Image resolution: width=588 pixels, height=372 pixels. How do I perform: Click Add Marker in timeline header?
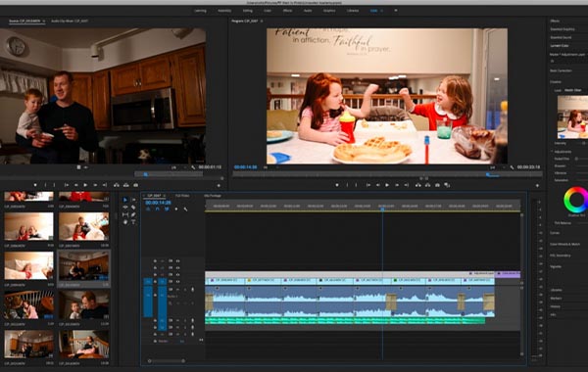pos(176,209)
